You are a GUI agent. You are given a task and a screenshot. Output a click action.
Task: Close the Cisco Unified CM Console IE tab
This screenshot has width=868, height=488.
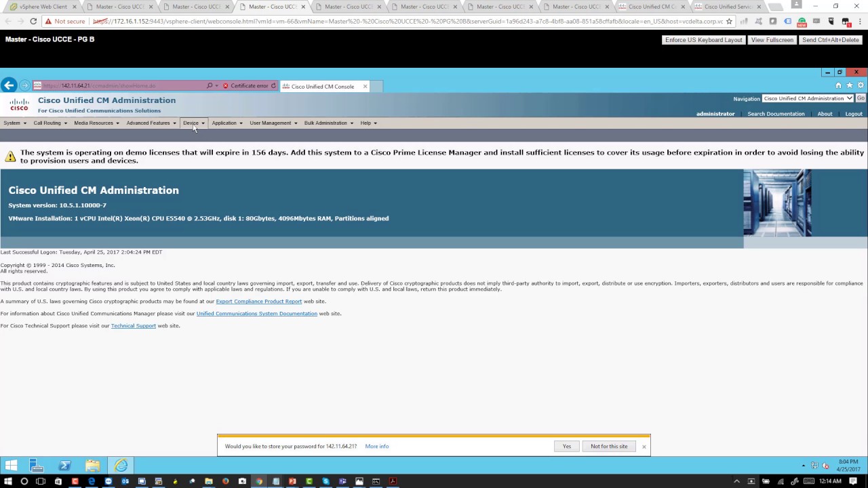click(x=365, y=86)
